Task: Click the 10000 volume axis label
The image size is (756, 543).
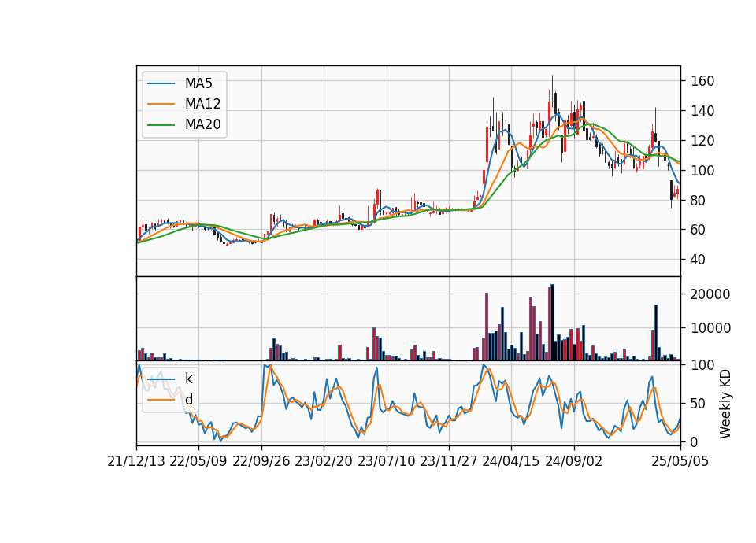Action: pyautogui.click(x=710, y=328)
